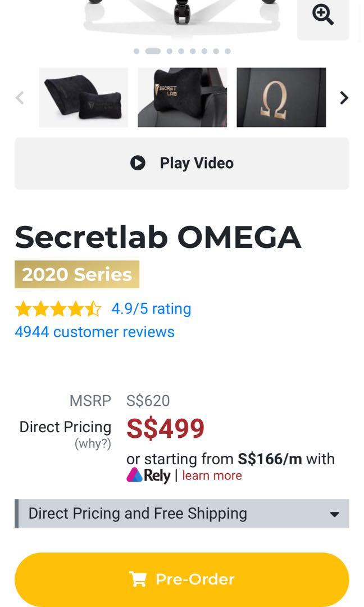Select the 2020 Series badge

tap(76, 274)
